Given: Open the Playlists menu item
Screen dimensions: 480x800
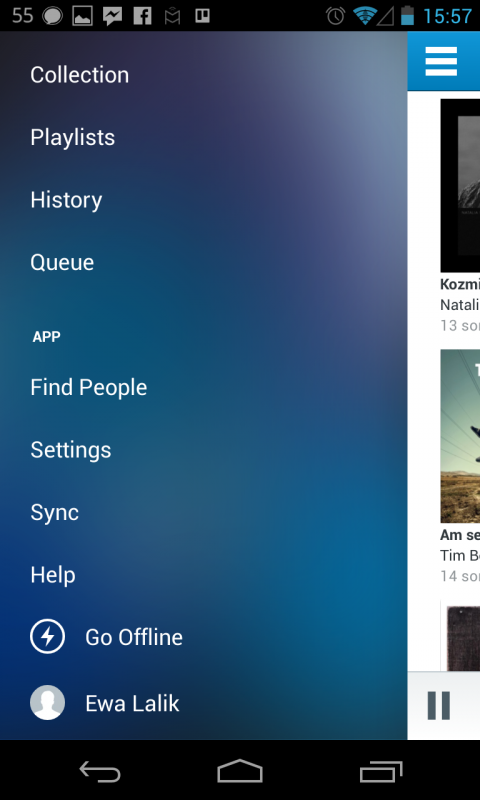Looking at the screenshot, I should pos(72,138).
